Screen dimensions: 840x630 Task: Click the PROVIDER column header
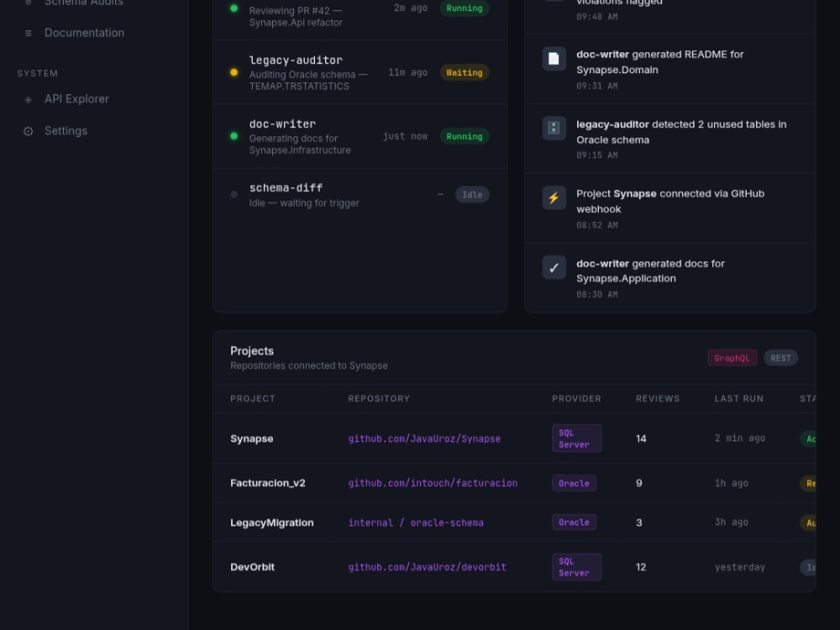[576, 398]
